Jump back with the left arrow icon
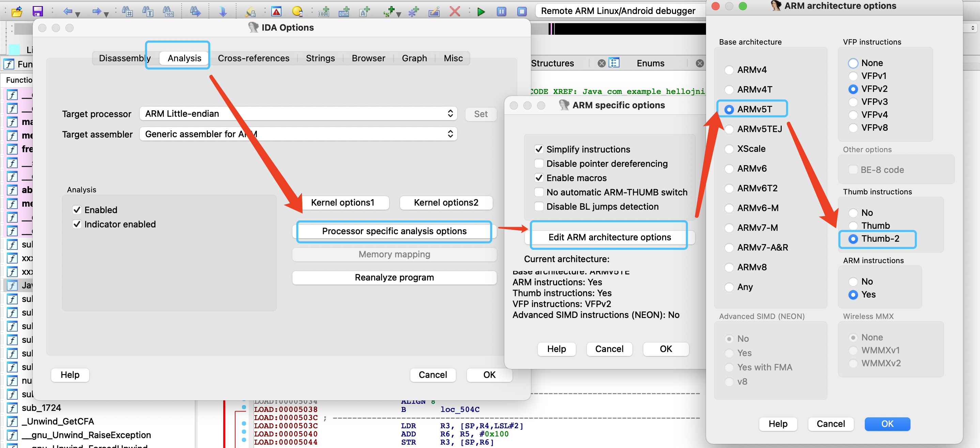Image resolution: width=980 pixels, height=448 pixels. (x=68, y=11)
